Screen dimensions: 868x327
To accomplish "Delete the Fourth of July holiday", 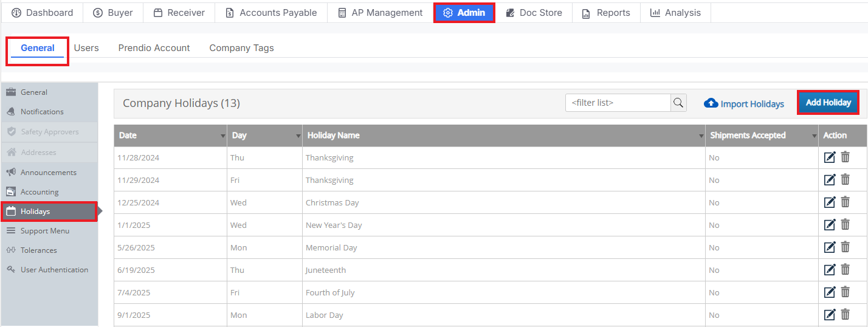I will pyautogui.click(x=845, y=292).
